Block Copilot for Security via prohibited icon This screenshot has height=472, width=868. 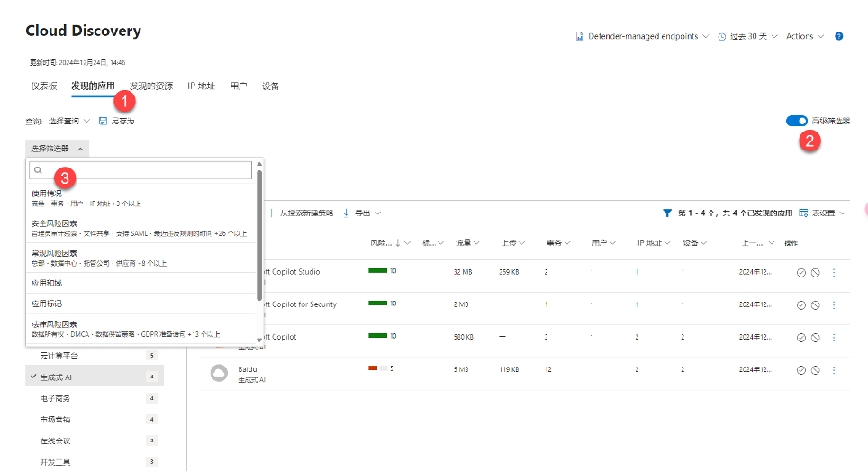(x=816, y=305)
